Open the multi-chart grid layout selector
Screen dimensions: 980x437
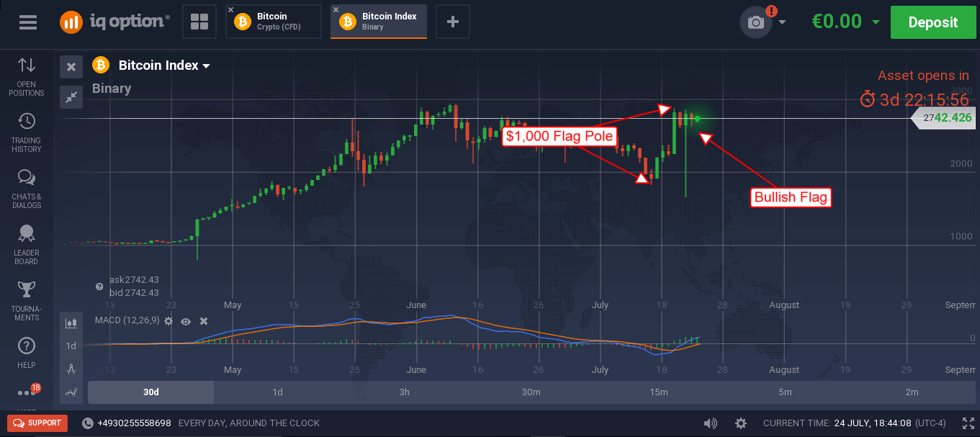[199, 22]
